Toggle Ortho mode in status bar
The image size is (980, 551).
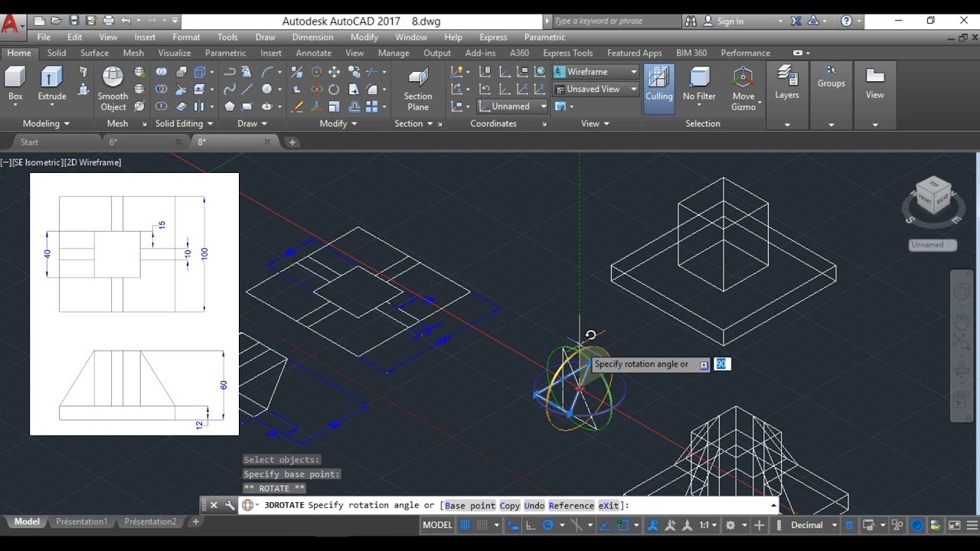(531, 525)
